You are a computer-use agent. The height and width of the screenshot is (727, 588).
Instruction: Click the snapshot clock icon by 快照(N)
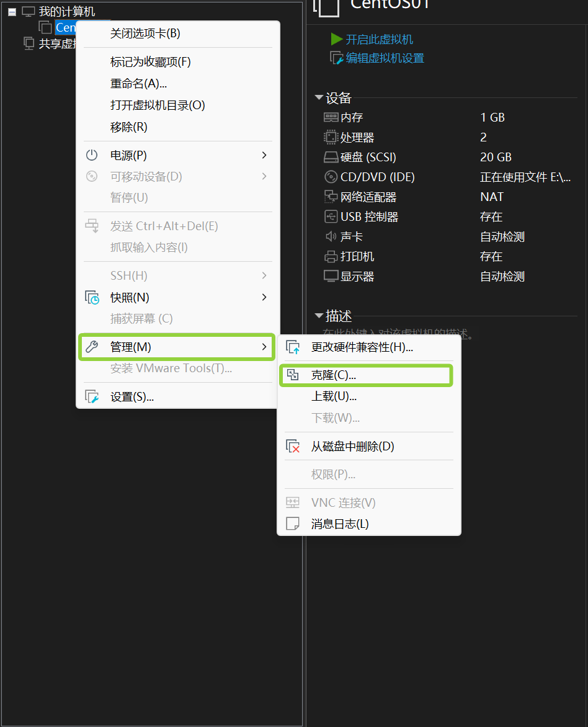[x=92, y=297]
